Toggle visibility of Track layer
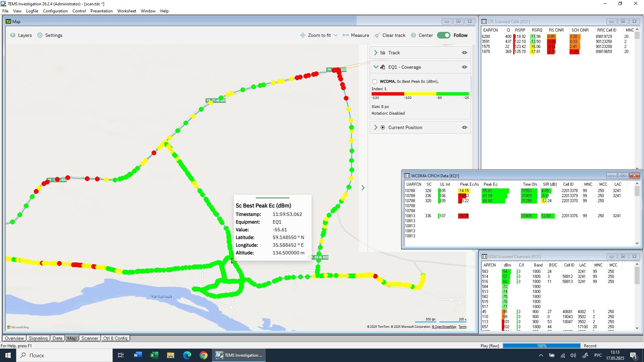 pyautogui.click(x=465, y=53)
